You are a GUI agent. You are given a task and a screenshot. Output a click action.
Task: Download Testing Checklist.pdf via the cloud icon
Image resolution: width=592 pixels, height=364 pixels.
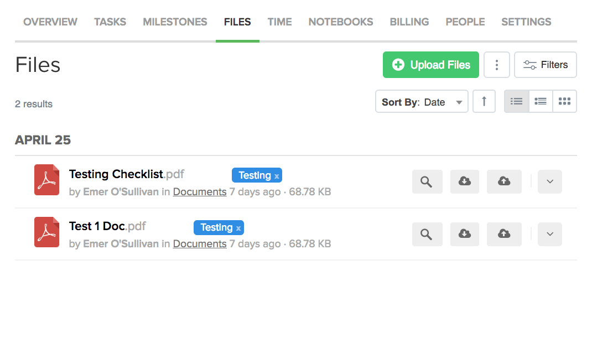464,181
